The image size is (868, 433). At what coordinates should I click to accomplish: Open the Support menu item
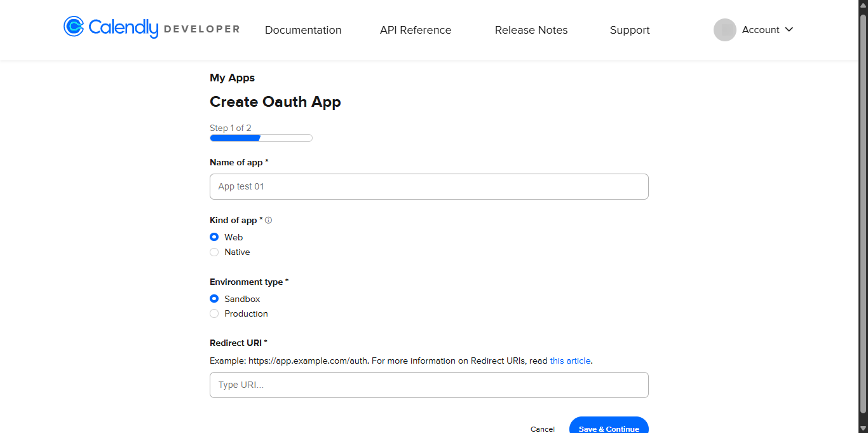[x=630, y=30]
